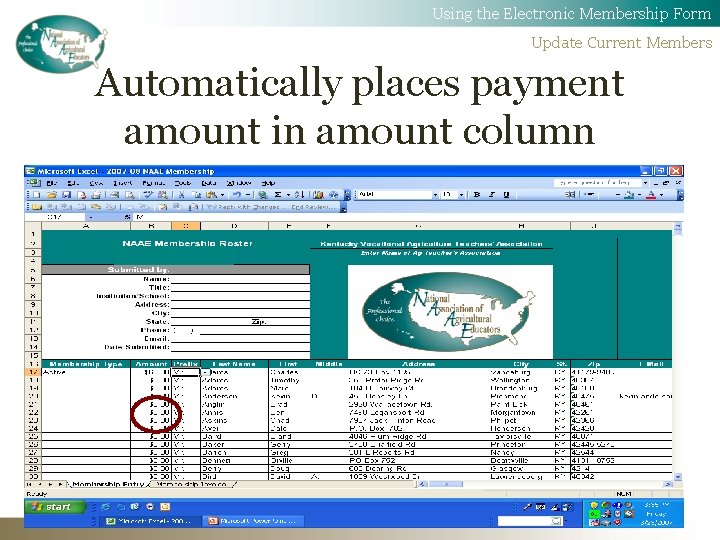Toggle Italic formatting button
This screenshot has height=540, width=720.
click(492, 195)
